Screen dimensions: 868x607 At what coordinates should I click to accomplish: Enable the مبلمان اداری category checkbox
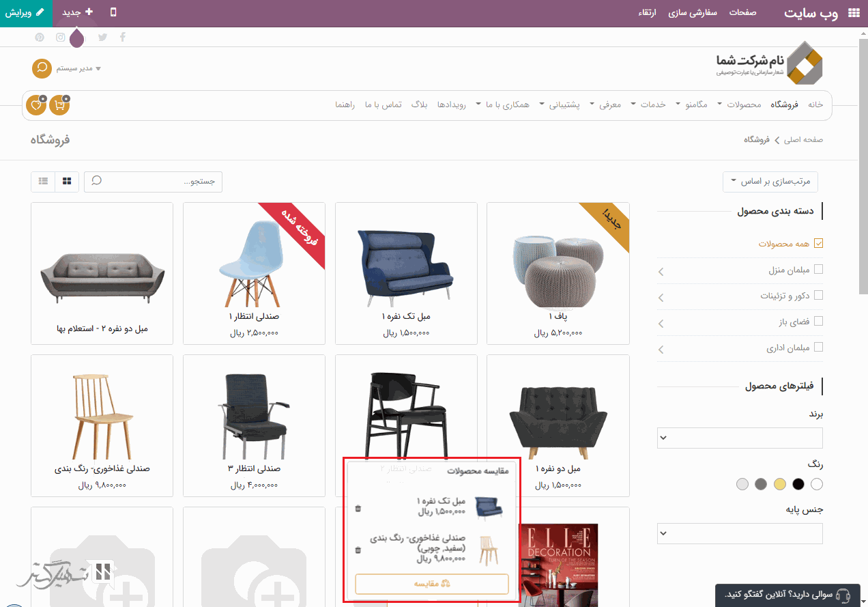819,347
